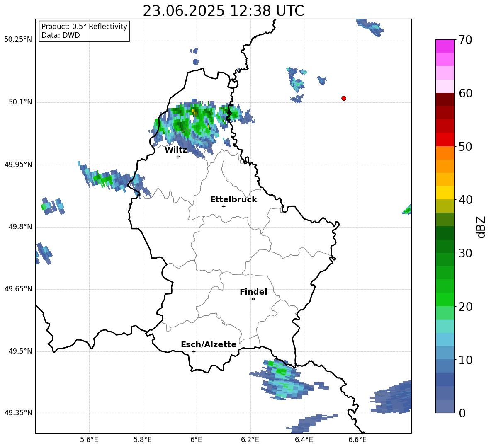Click the Findel station cross marker
Image resolution: width=491 pixels, height=448 pixels.
pos(253,299)
